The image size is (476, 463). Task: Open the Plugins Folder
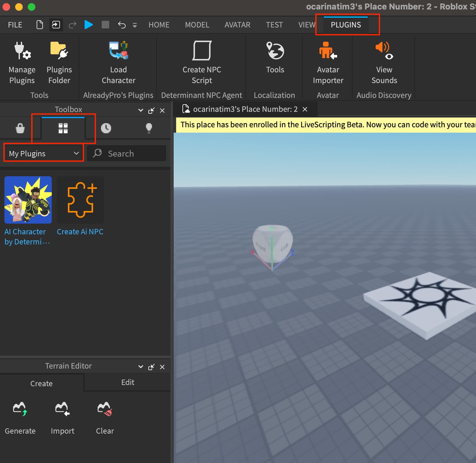(59, 63)
